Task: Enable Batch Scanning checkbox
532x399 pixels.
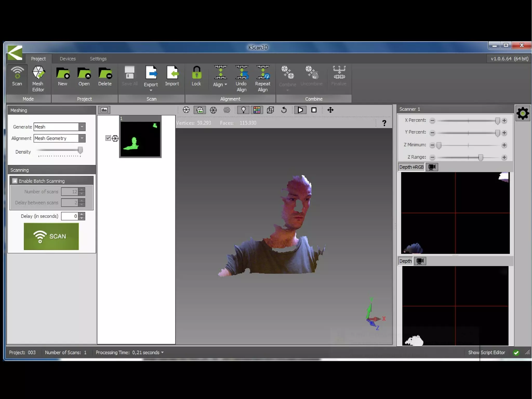Action: tap(15, 181)
